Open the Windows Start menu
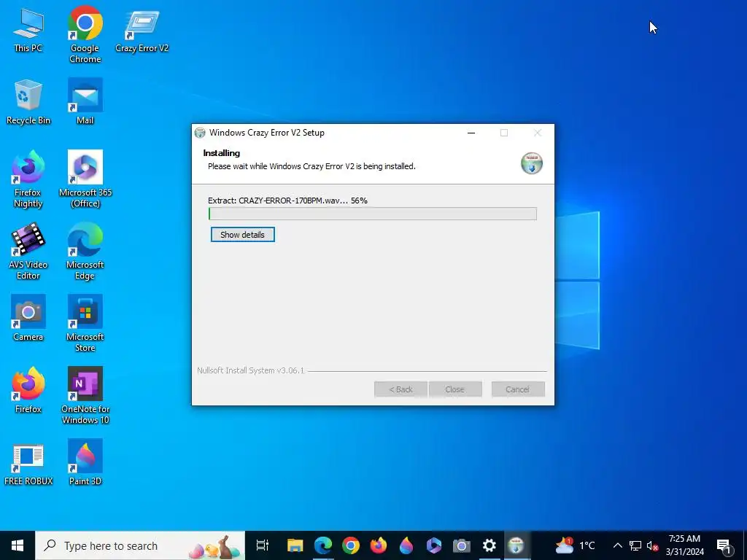The width and height of the screenshot is (747, 560). 18,545
